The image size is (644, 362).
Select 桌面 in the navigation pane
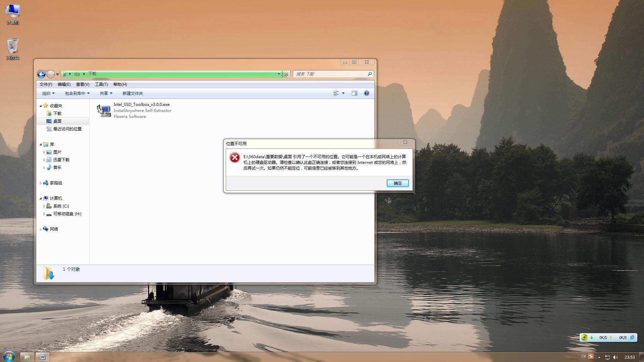point(57,121)
